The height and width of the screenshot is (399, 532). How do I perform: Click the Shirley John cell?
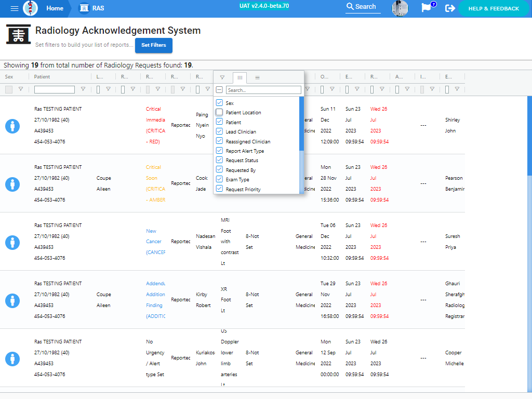[x=453, y=125]
